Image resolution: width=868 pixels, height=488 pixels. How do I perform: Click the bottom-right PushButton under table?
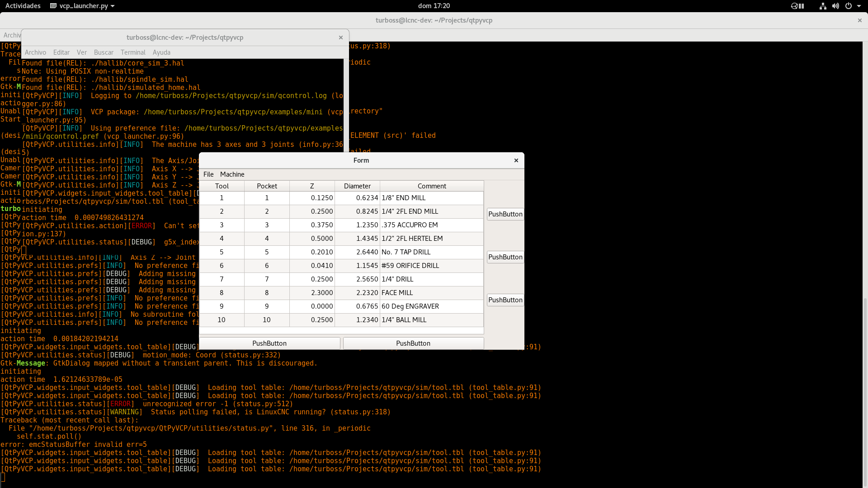tap(413, 343)
